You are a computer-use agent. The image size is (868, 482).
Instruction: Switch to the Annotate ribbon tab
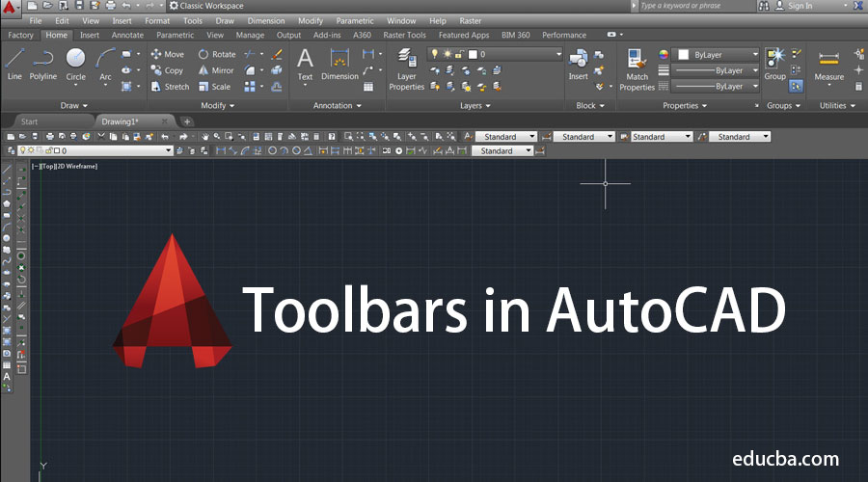(x=127, y=35)
